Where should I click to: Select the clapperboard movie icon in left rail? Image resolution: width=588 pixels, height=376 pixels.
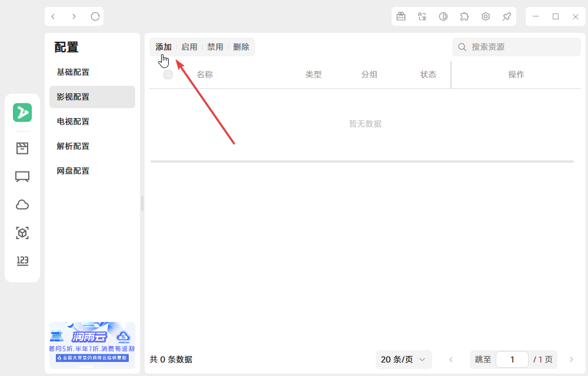click(22, 148)
